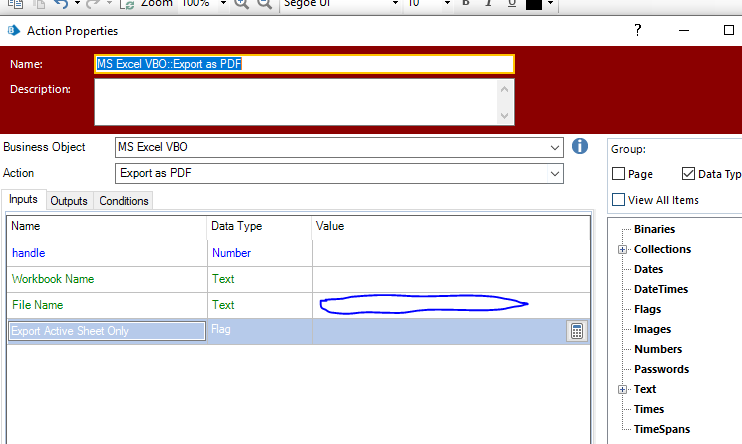Click the Description scrollbar down arrow
Image resolution: width=742 pixels, height=444 pixels.
(x=504, y=115)
